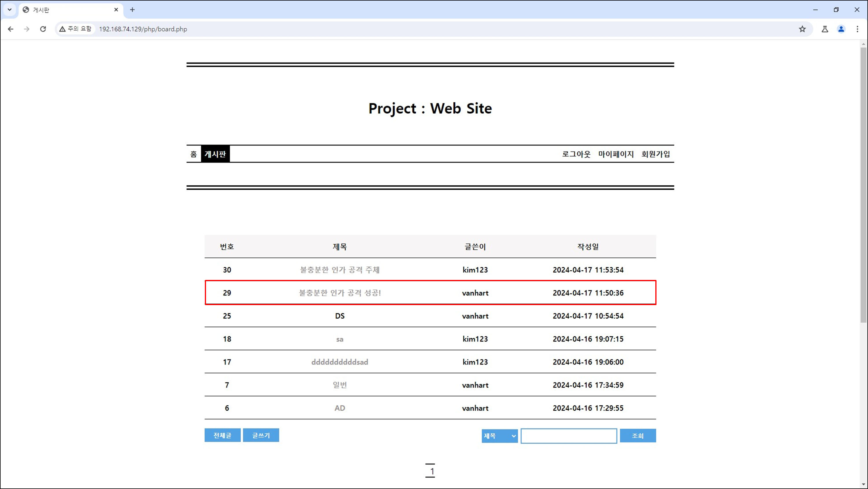Click the board search text field
This screenshot has height=489, width=868.
(569, 436)
